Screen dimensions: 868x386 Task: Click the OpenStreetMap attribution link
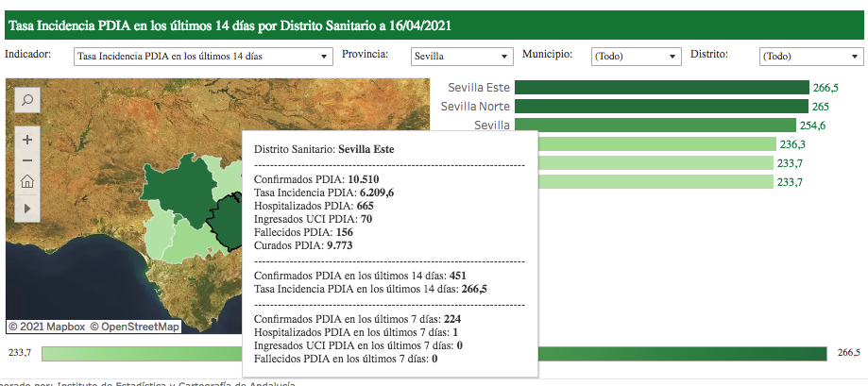(x=134, y=327)
